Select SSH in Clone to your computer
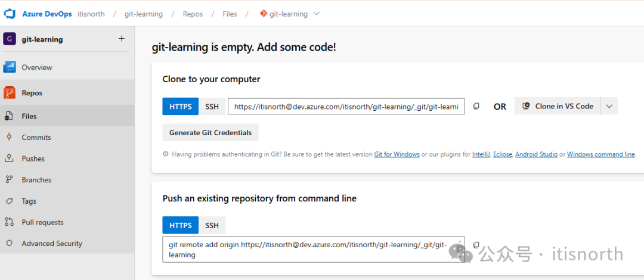The image size is (644, 280). (x=212, y=107)
